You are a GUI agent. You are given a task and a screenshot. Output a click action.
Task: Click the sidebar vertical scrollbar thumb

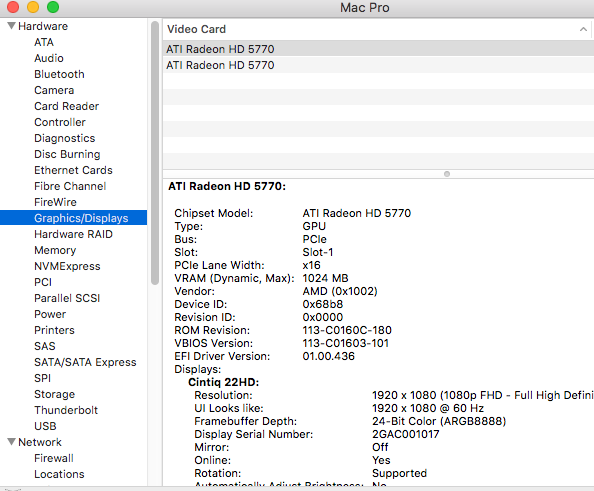[x=155, y=153]
